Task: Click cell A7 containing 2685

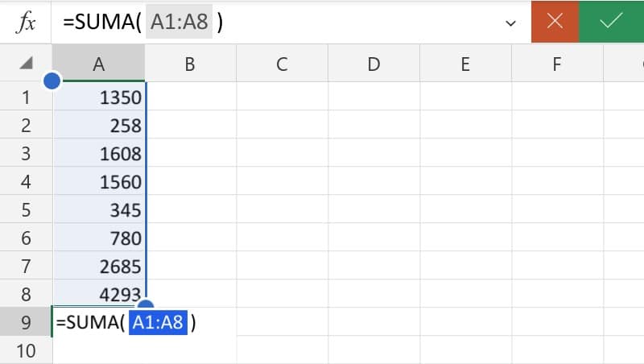Action: point(98,266)
